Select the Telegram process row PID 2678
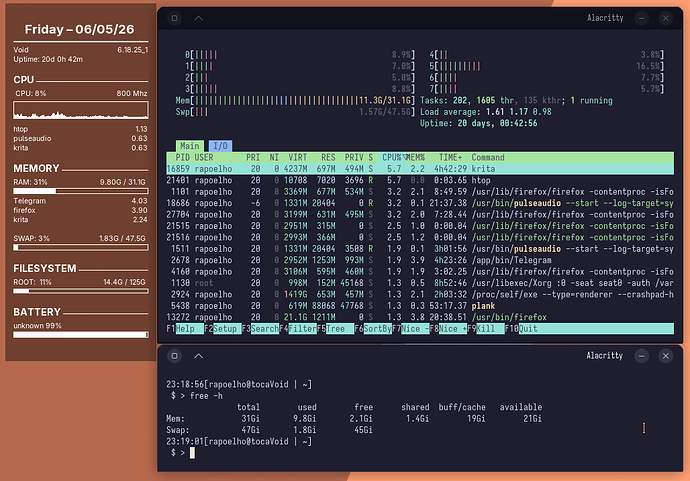The width and height of the screenshot is (690, 481). [x=420, y=260]
